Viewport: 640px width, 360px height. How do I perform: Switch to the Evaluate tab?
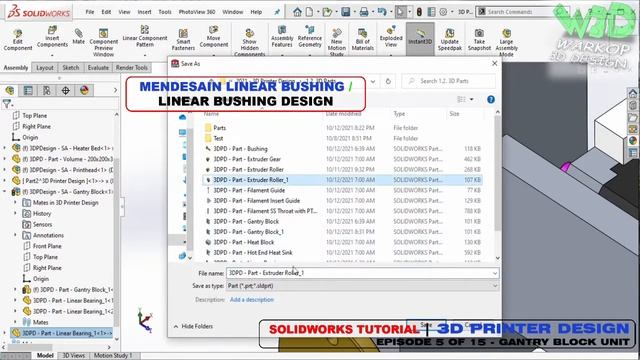click(98, 68)
